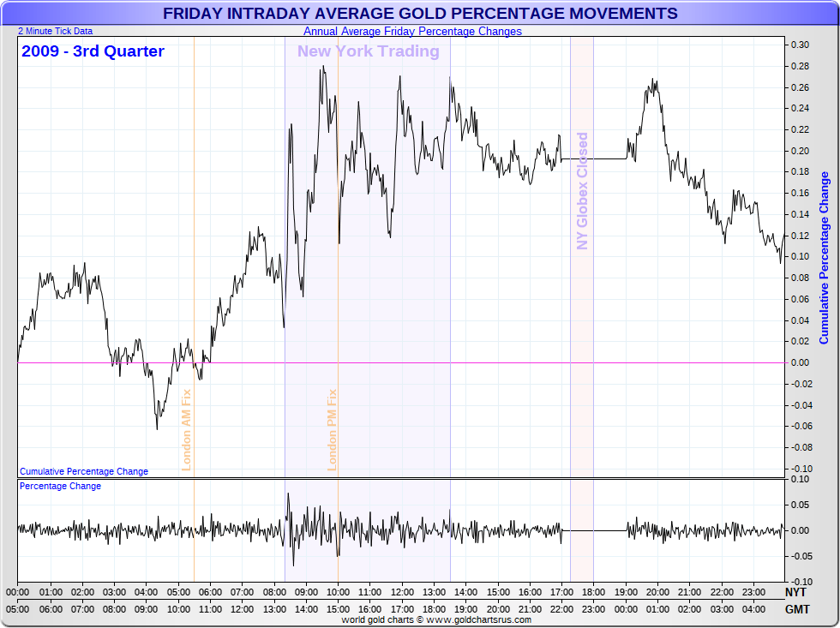Click the chart title 'FRIDAY INTRADAY AVERAGE GOLD PERCENTAGE MOVEMENTS'
This screenshot has height=628, width=840.
[x=420, y=13]
